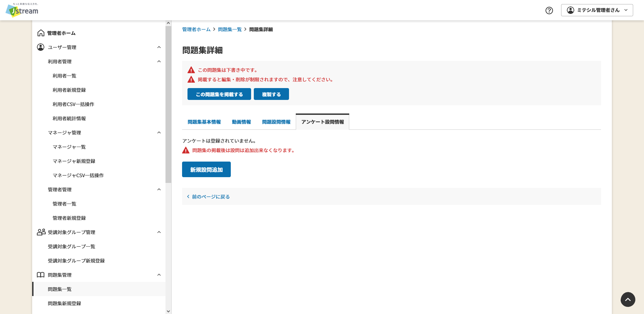Click the scroll-to-top arrow button
The width and height of the screenshot is (644, 314).
coord(628,300)
